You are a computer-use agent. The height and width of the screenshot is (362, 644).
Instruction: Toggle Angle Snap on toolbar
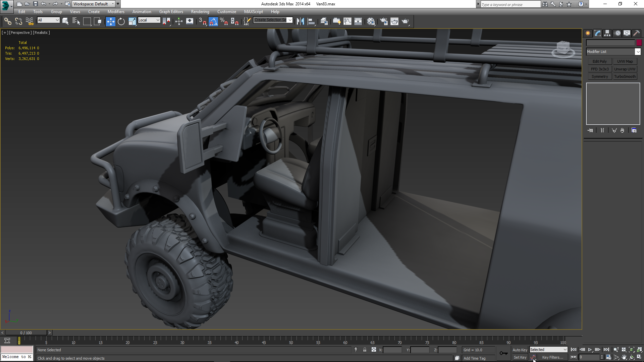pos(213,21)
